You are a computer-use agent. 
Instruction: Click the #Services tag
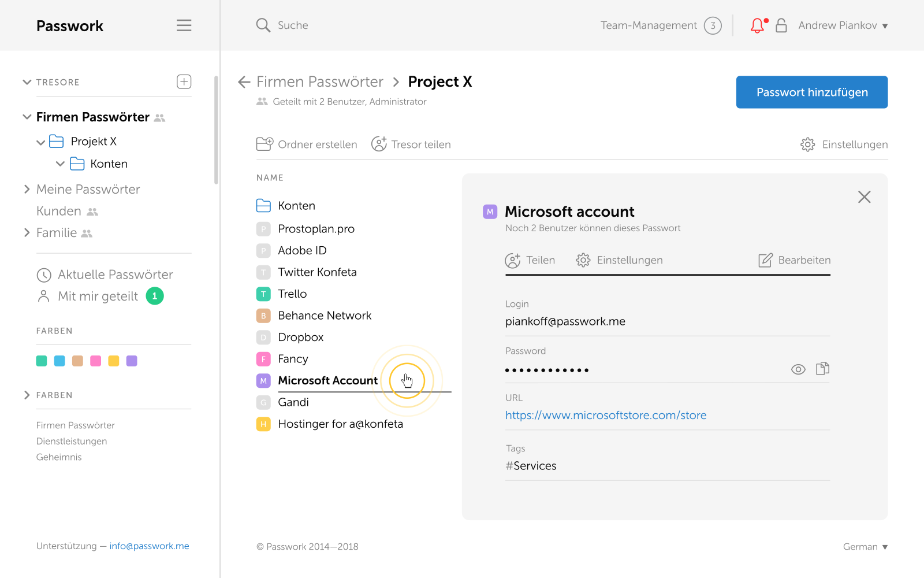coord(531,466)
